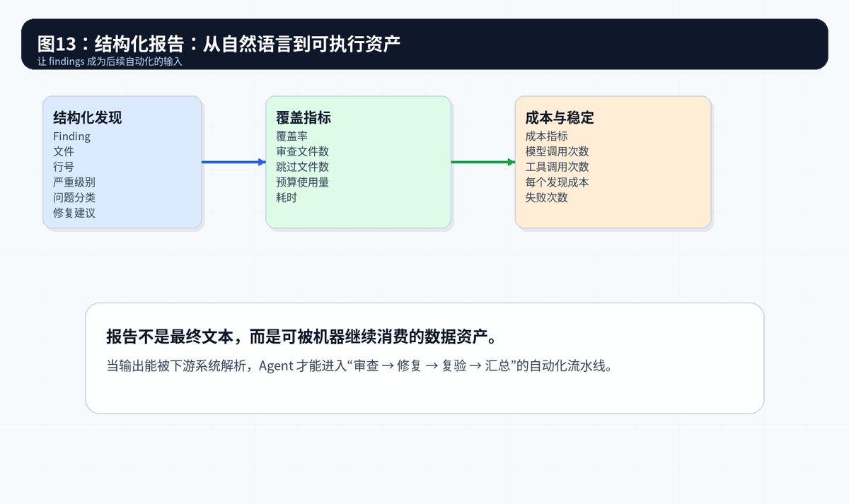
Task: Select the subtitle text 让 findings 成为后续自动化的输入
Action: [x=110, y=61]
